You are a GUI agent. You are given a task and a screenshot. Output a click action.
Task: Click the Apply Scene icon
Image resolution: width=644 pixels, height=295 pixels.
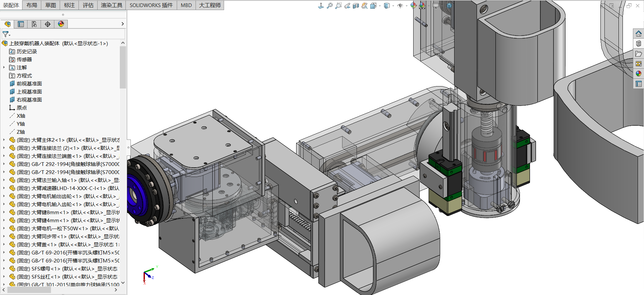422,5
